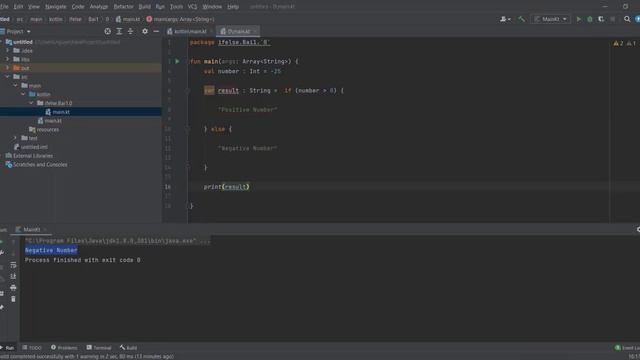Toggle scroll to end in Run console

pos(13,276)
